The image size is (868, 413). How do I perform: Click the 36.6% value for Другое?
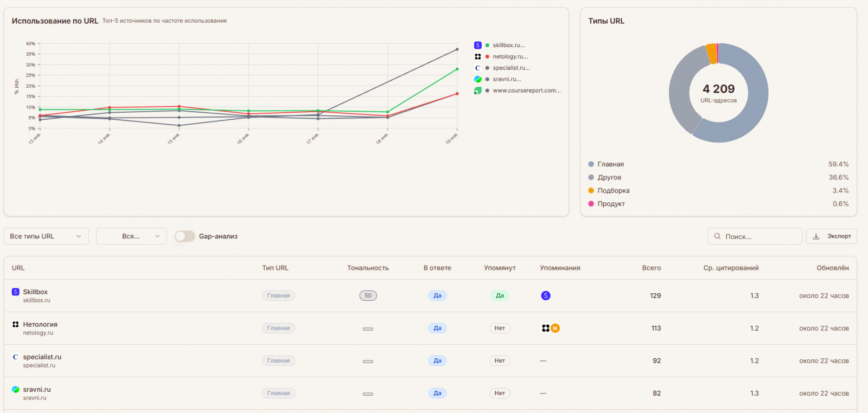[838, 178]
